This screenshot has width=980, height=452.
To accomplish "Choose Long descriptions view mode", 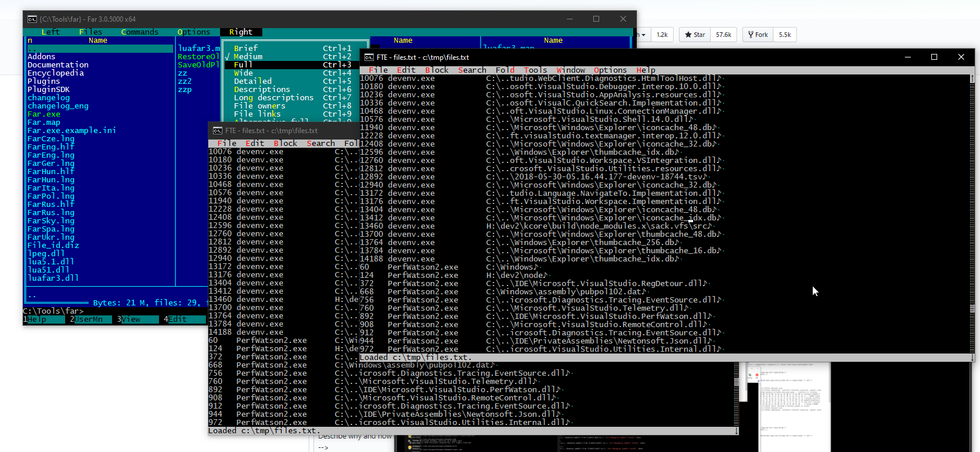I will [292, 97].
